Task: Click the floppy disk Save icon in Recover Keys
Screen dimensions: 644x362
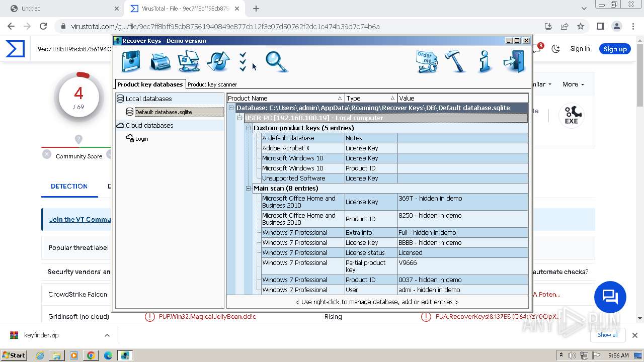Action: click(131, 61)
